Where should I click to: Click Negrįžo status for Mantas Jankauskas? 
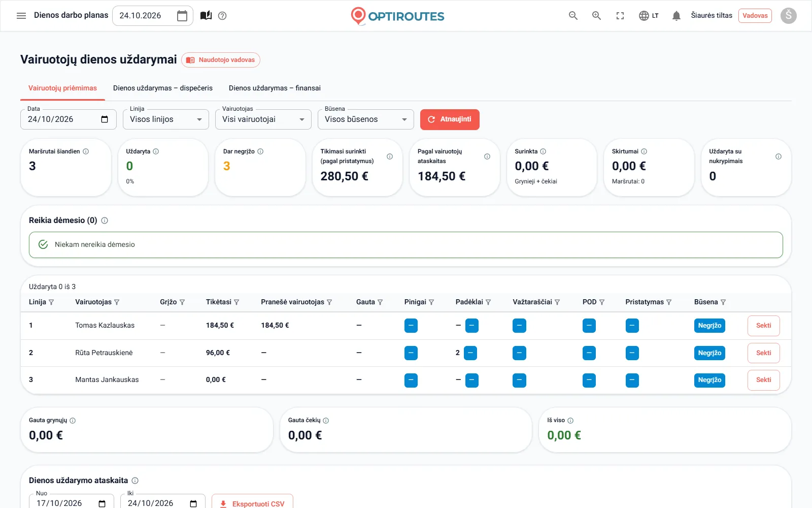click(x=709, y=380)
